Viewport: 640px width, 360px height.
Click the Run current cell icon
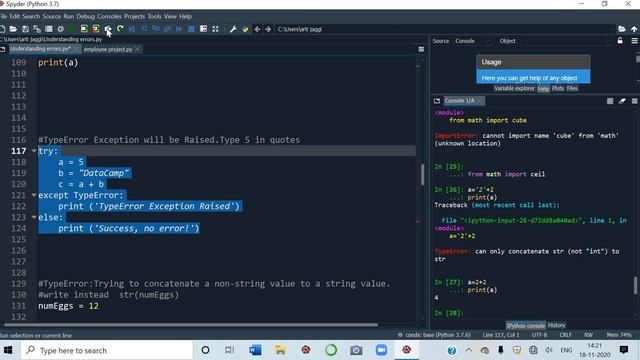84,29
